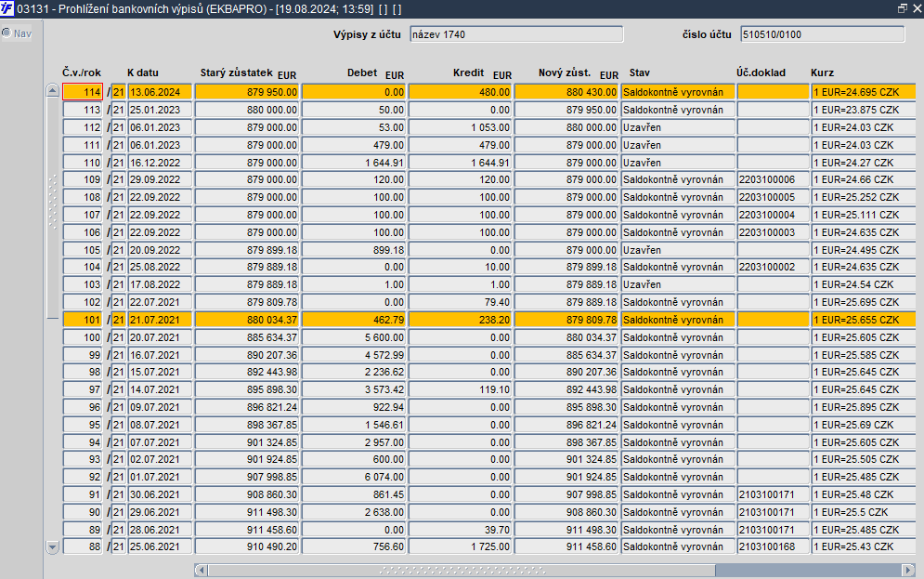Click accounting document 2203100002
The width and height of the screenshot is (924, 579).
pos(774,267)
